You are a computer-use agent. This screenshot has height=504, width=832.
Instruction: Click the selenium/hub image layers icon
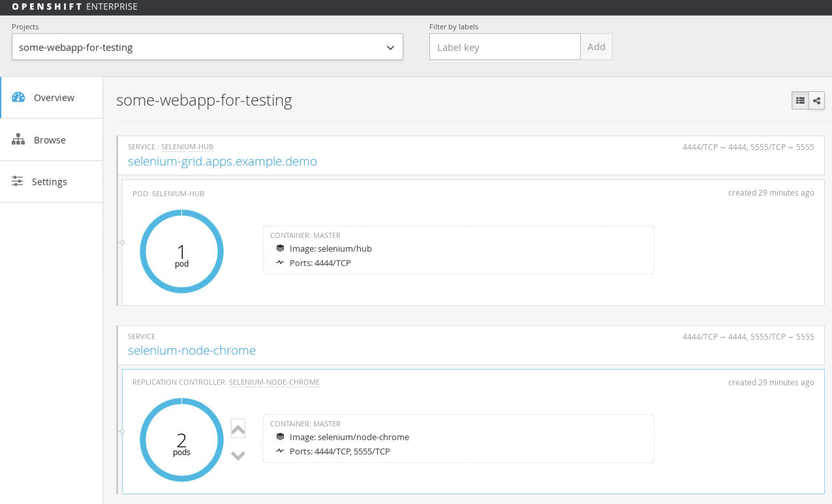tap(280, 248)
